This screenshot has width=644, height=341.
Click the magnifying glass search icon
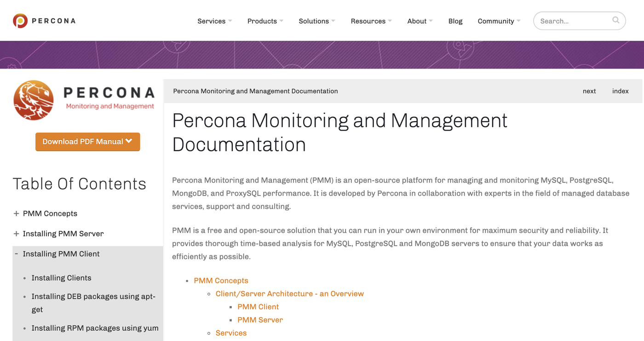[615, 20]
